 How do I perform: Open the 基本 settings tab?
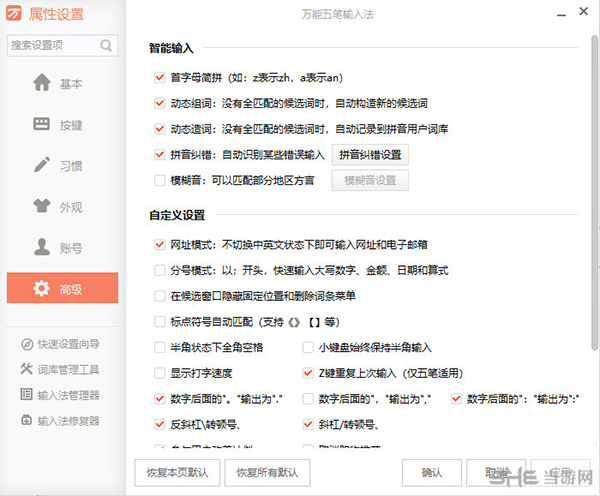click(62, 83)
